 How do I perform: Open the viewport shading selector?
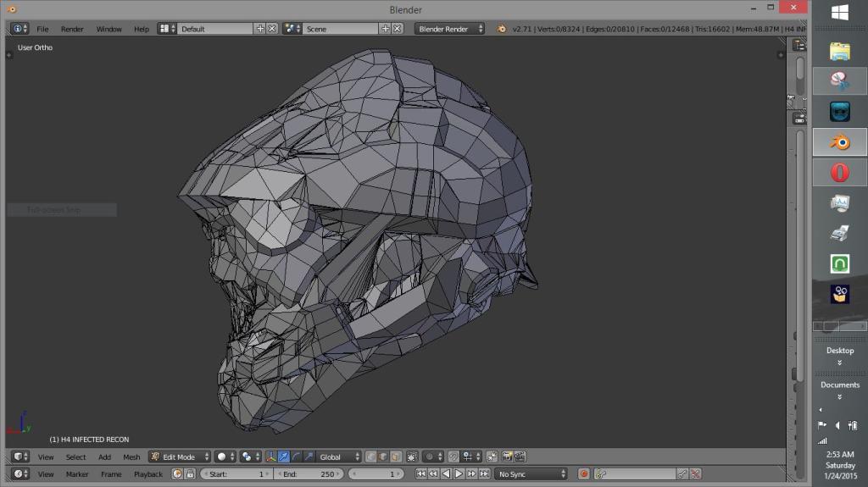click(x=225, y=457)
